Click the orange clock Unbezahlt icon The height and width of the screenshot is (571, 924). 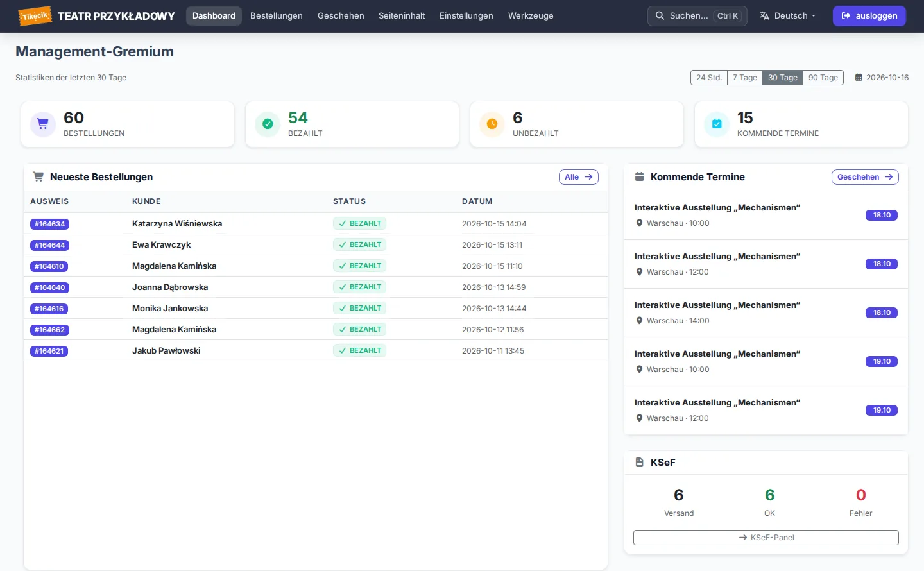(x=492, y=124)
